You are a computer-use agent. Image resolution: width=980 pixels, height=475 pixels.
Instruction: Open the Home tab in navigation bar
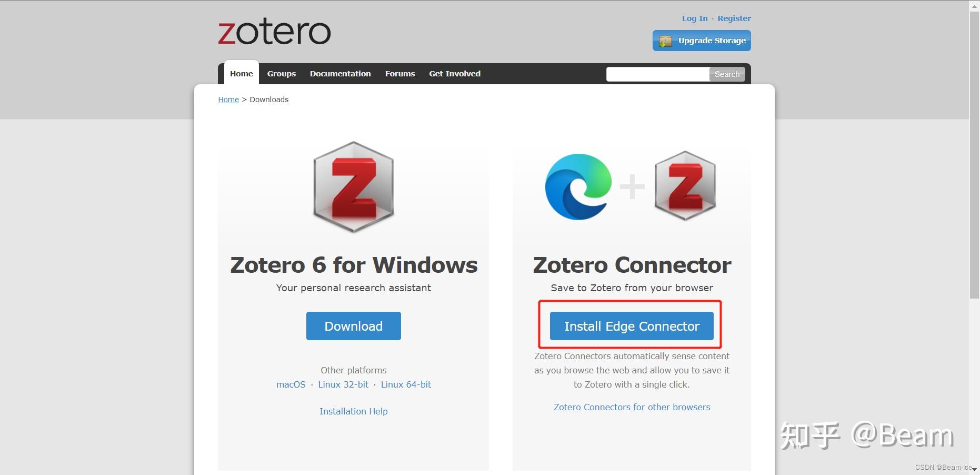[x=242, y=73]
